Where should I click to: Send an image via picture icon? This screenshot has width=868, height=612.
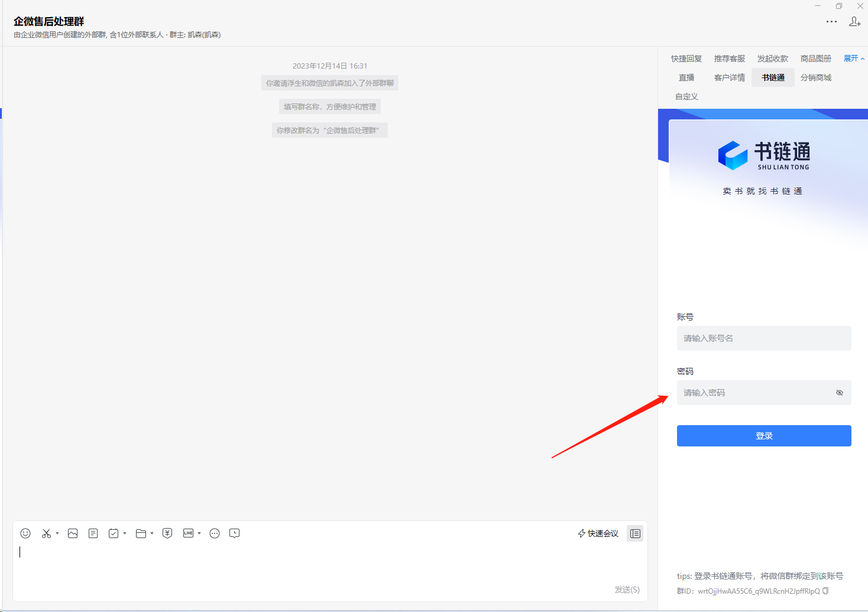[x=73, y=533]
